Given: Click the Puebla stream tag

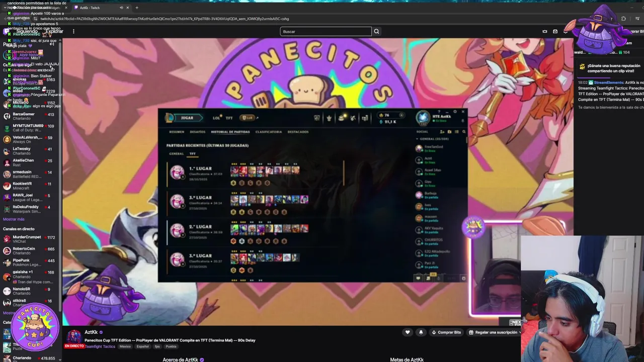Looking at the screenshot, I should 171,346.
